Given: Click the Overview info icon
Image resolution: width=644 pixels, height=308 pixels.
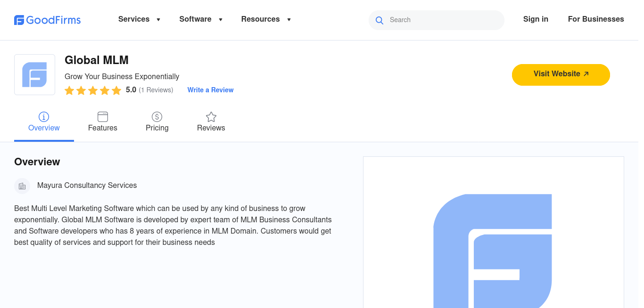Looking at the screenshot, I should coord(44,117).
